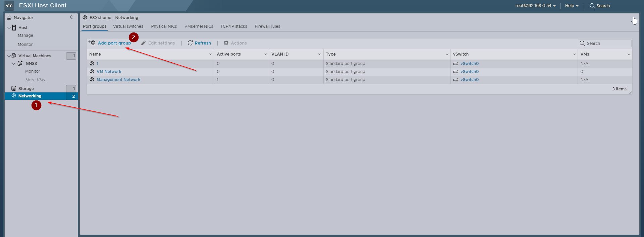Collapse the GNS3 virtual machine node
This screenshot has height=237, width=644.
tap(13, 64)
